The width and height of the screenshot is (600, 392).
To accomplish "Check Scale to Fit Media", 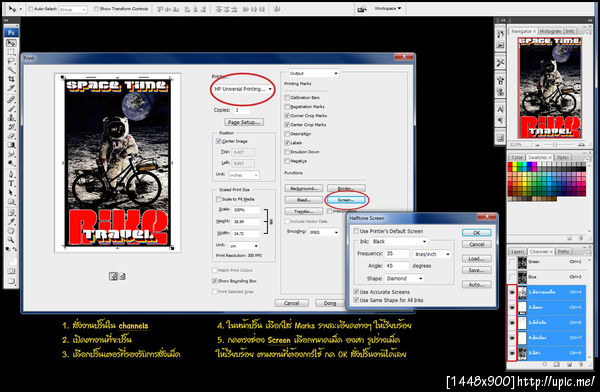I will [x=219, y=199].
